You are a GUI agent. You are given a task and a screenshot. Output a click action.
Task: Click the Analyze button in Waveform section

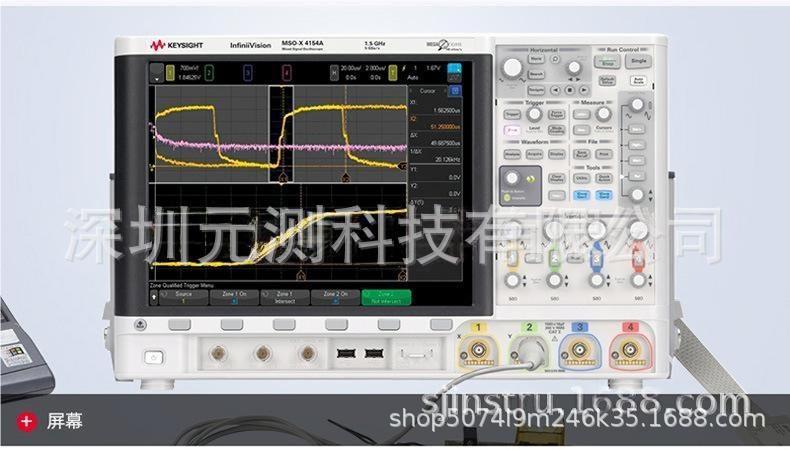512,154
